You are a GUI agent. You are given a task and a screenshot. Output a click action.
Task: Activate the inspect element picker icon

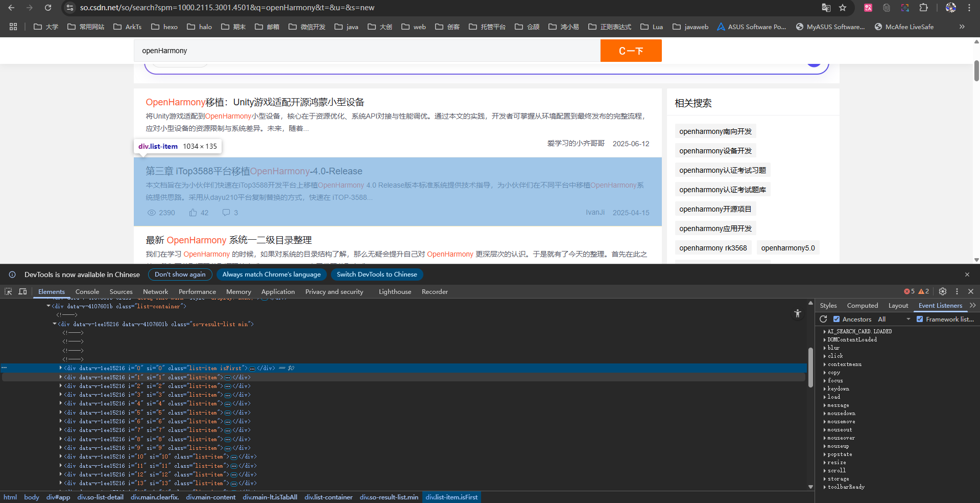(8, 291)
